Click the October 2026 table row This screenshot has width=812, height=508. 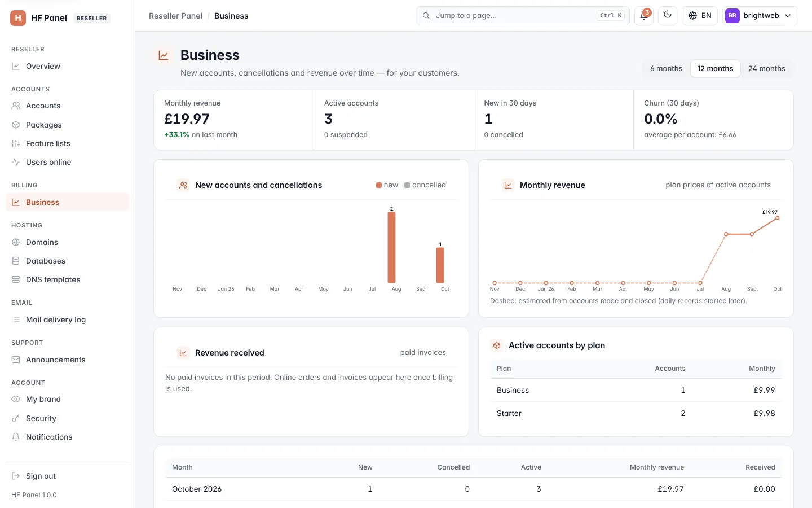coord(474,489)
